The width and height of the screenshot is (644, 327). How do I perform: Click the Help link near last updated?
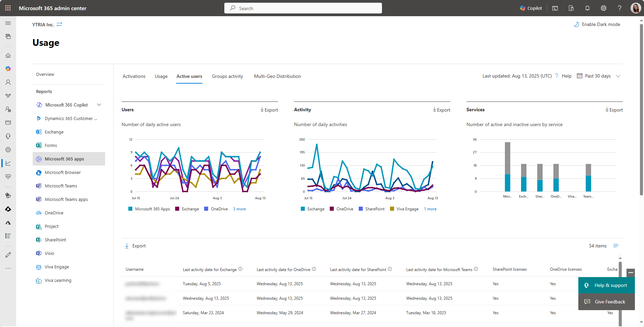pyautogui.click(x=567, y=76)
